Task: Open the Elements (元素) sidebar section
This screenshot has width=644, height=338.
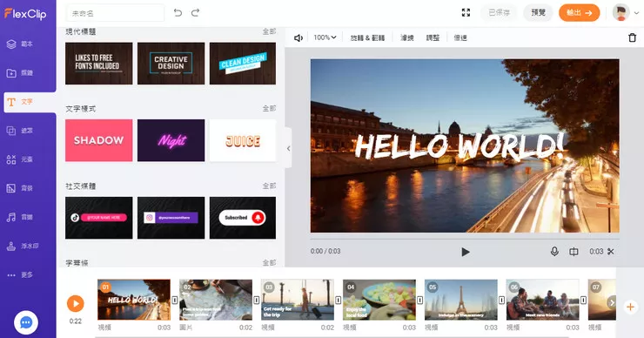Action: tap(20, 159)
